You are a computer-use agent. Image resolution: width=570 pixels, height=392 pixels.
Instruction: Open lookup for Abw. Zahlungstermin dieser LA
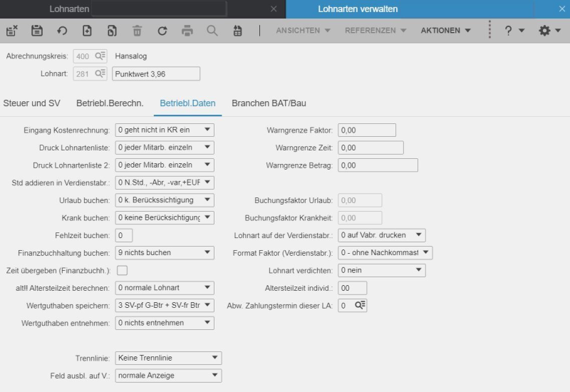coord(361,305)
